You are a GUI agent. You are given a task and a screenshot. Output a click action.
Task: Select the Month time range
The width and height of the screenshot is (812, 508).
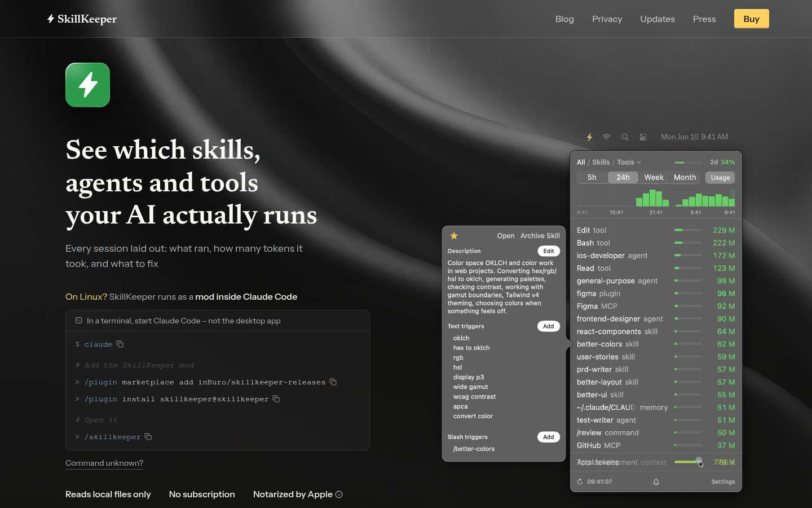(x=685, y=177)
